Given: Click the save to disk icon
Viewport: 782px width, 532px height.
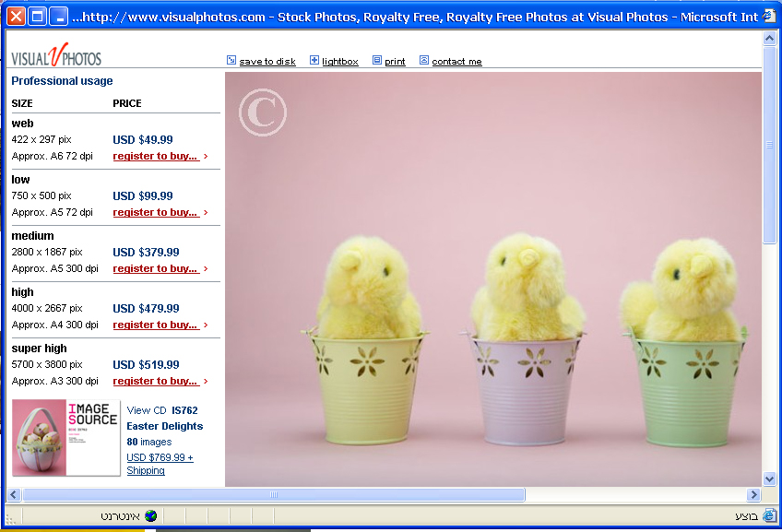Looking at the screenshot, I should 231,60.
